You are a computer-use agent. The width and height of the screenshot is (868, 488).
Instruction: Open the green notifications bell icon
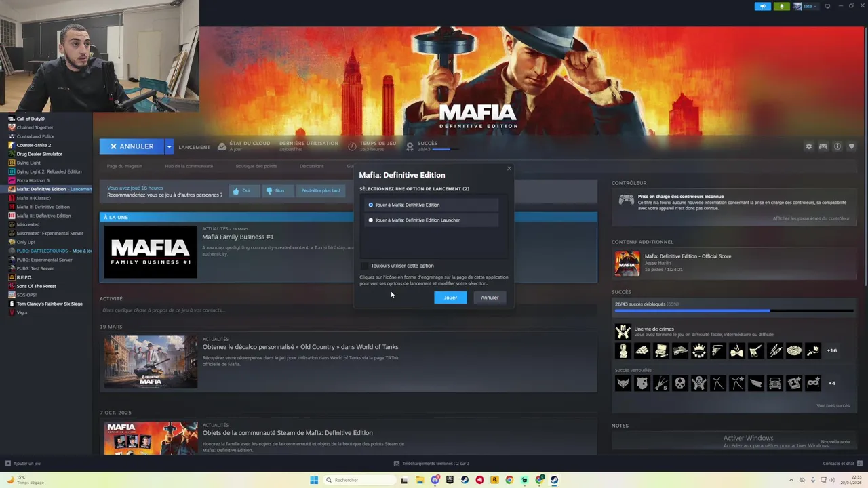click(x=782, y=6)
